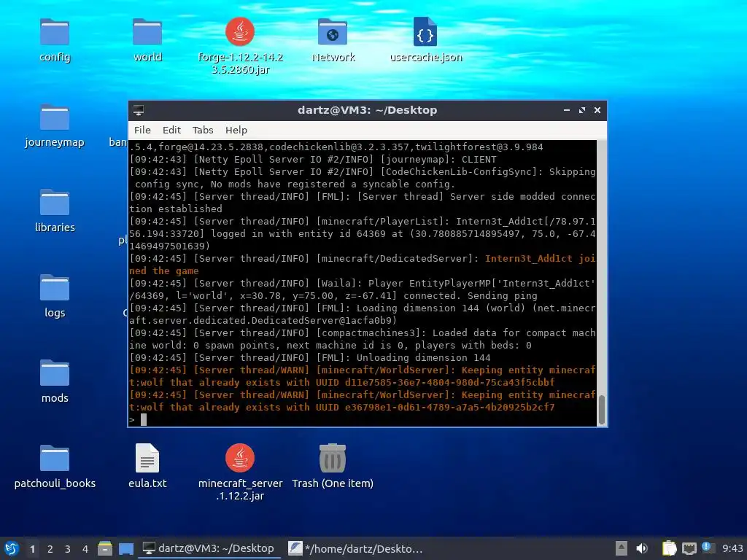This screenshot has width=747, height=560.
Task: Open the logs folder
Action: [x=55, y=287]
